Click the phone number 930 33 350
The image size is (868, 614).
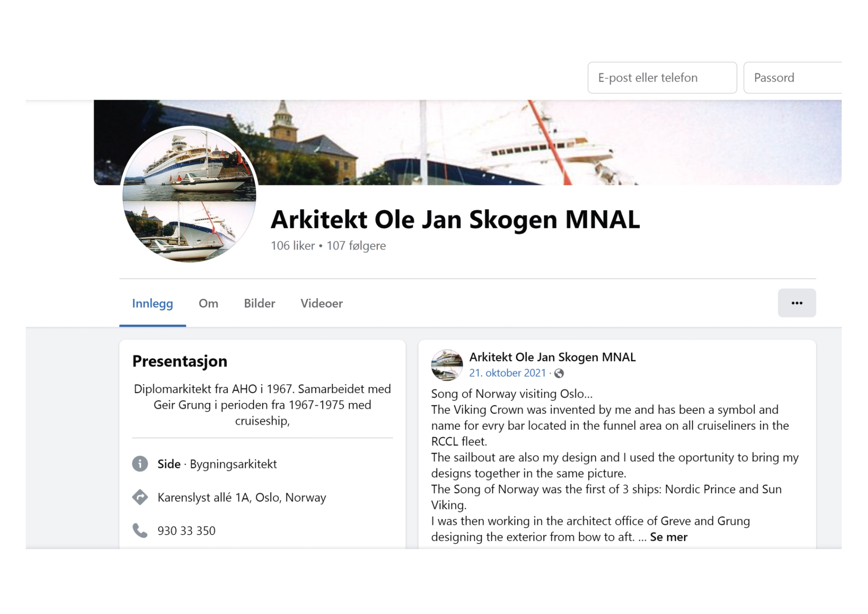click(x=186, y=530)
